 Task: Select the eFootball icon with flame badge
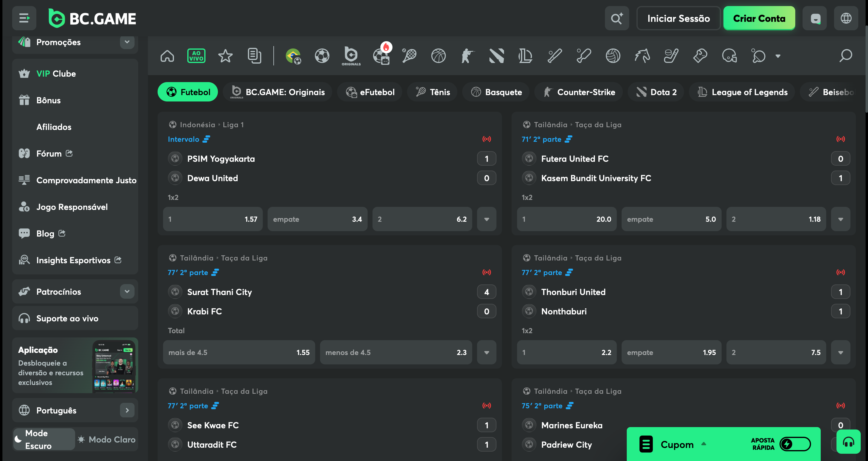point(382,55)
